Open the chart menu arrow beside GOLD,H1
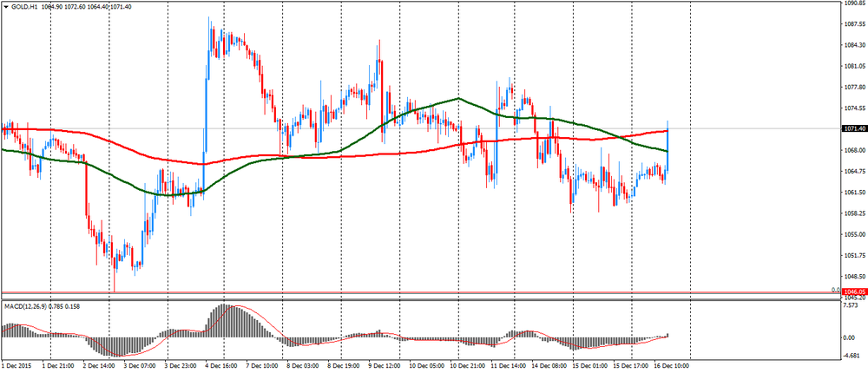The height and width of the screenshot is (373, 868). [6, 7]
